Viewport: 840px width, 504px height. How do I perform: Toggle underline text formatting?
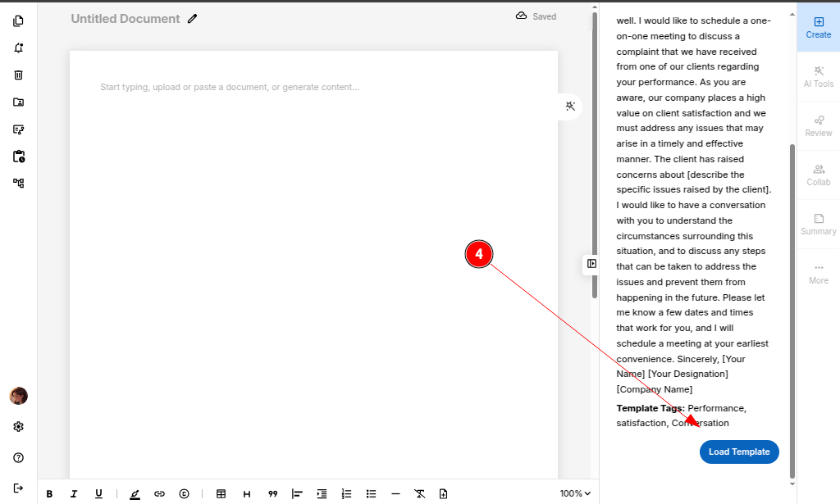point(98,493)
